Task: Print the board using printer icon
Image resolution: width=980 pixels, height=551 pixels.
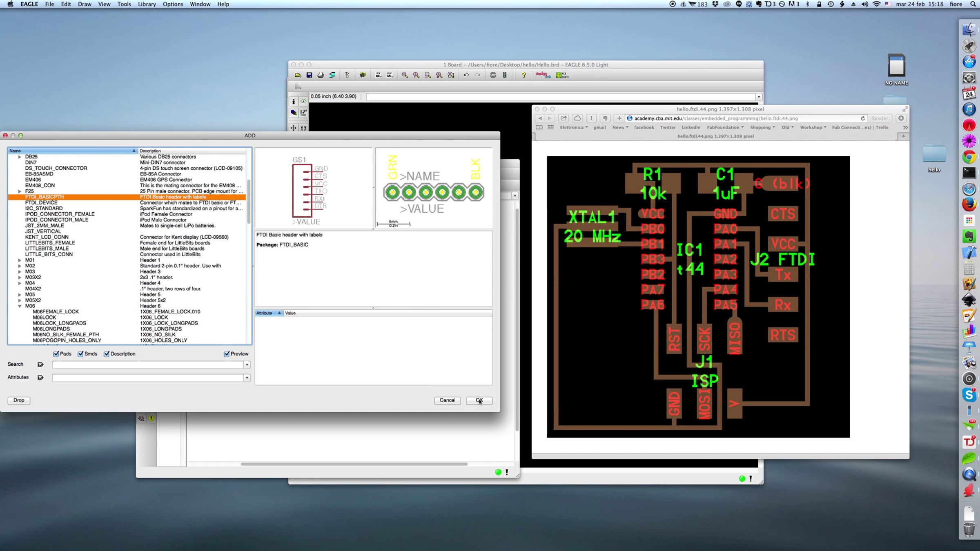Action: click(321, 75)
